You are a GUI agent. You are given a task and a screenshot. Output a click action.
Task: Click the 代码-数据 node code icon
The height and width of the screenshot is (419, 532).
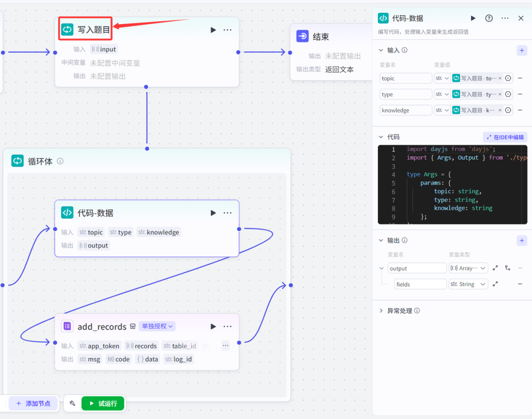[x=67, y=213]
